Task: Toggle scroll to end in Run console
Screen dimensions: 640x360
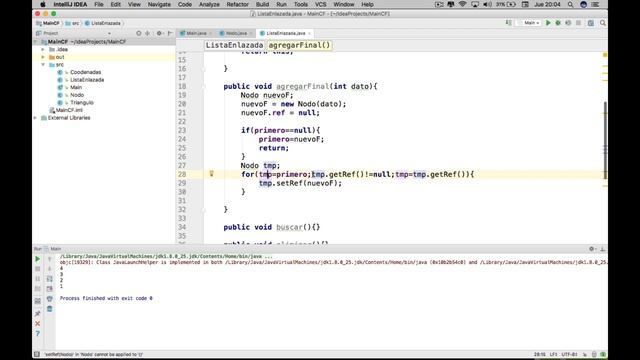Action: tap(49, 289)
